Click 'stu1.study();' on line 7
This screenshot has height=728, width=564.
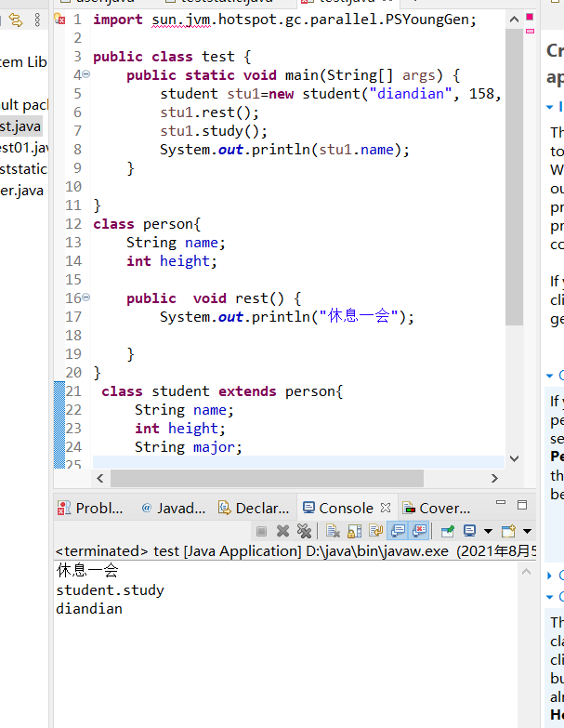click(x=214, y=131)
